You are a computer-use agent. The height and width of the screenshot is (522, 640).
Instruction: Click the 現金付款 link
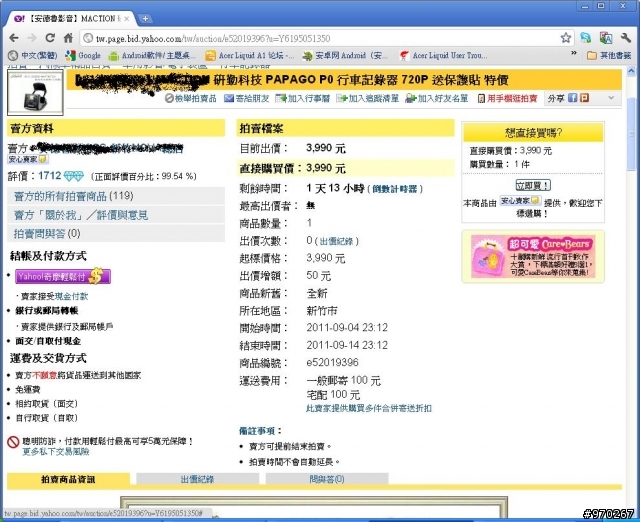(x=71, y=296)
